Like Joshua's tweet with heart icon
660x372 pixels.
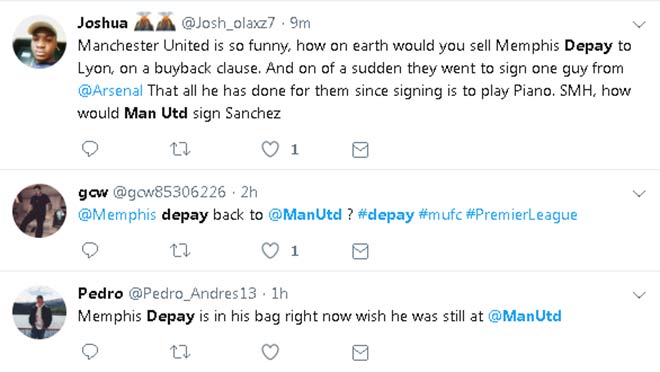[270, 149]
